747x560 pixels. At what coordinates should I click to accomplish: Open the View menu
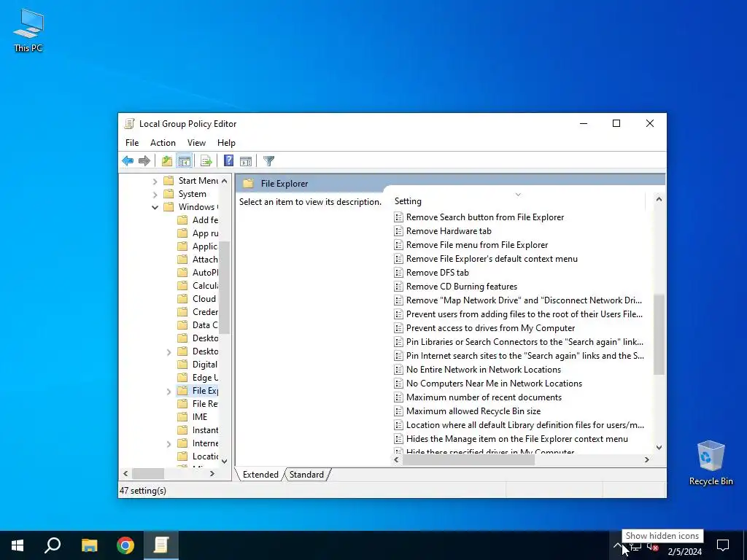click(196, 143)
